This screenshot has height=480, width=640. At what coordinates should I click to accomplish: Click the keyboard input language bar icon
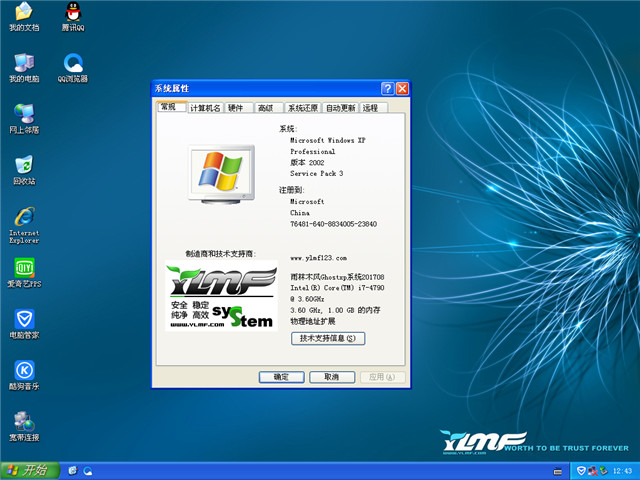558,471
